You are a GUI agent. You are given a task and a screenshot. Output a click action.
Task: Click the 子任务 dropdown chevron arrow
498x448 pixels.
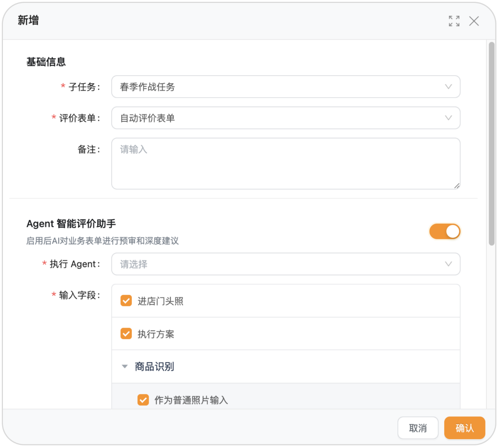pyautogui.click(x=448, y=87)
